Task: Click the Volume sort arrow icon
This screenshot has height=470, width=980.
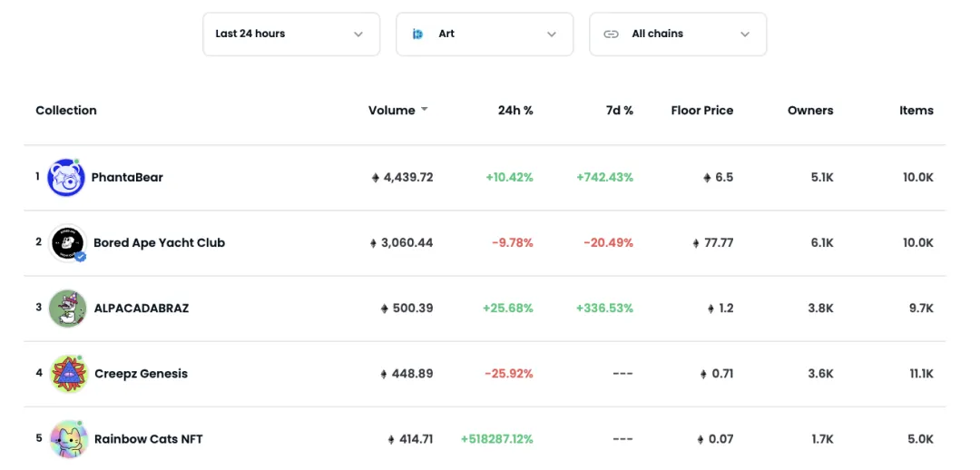Action: pyautogui.click(x=424, y=110)
